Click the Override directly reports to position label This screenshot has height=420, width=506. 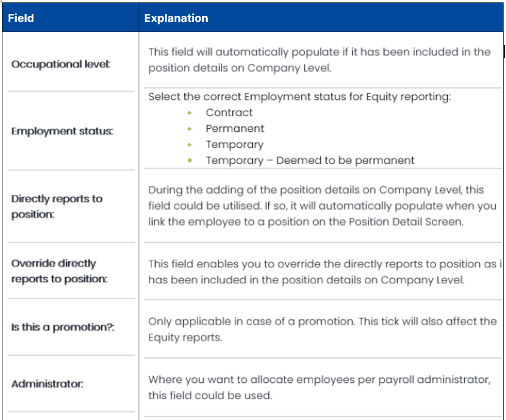pyautogui.click(x=59, y=271)
